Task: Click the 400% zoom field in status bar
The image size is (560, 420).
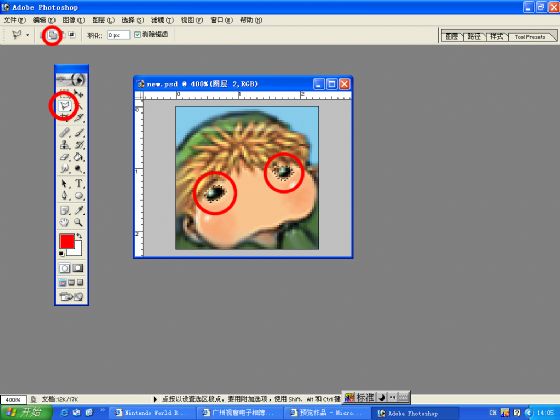Action: tap(14, 400)
